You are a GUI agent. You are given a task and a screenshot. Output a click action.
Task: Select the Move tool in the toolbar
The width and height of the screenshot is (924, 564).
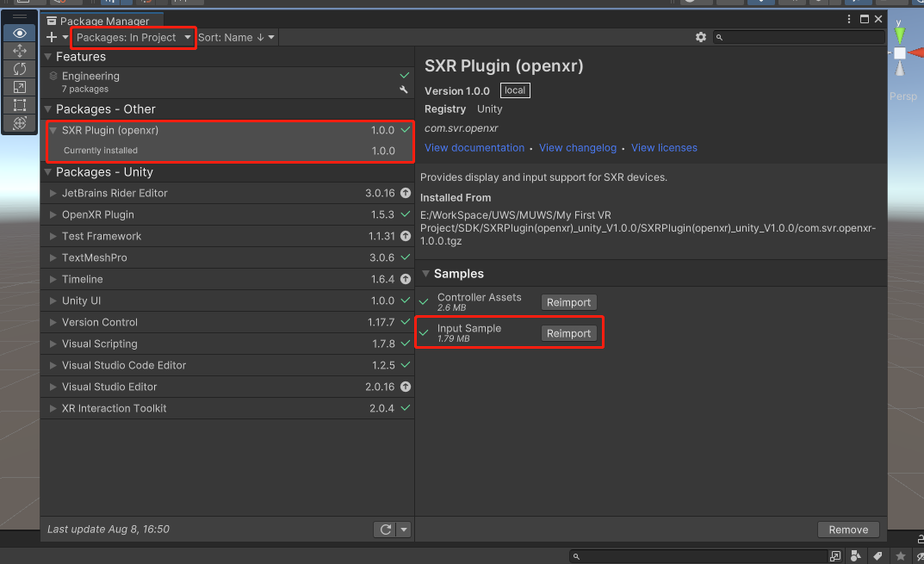coord(19,51)
